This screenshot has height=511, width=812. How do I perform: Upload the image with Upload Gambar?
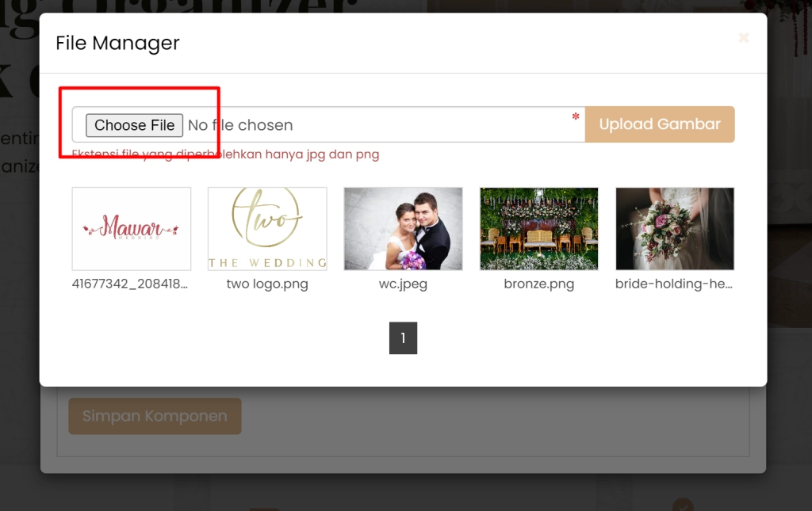(660, 124)
